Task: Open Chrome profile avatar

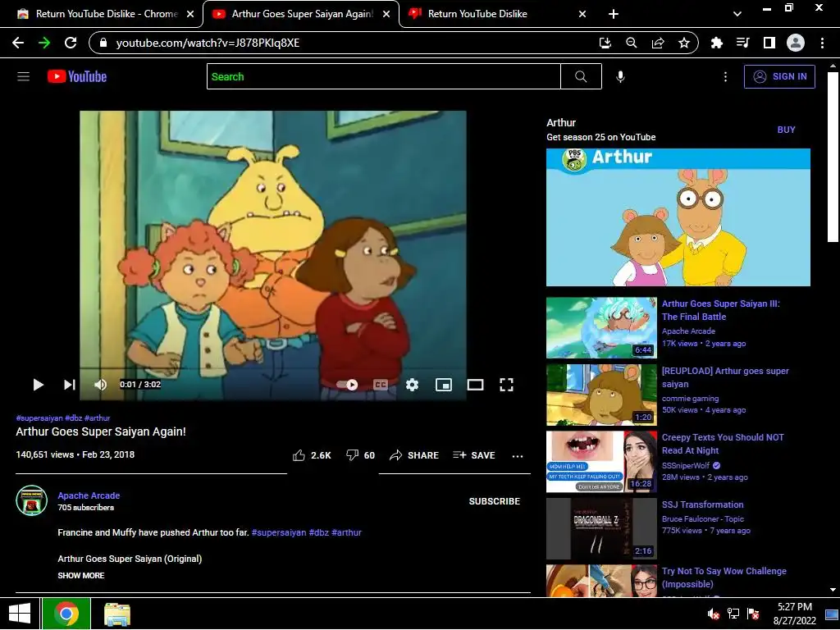Action: point(796,43)
